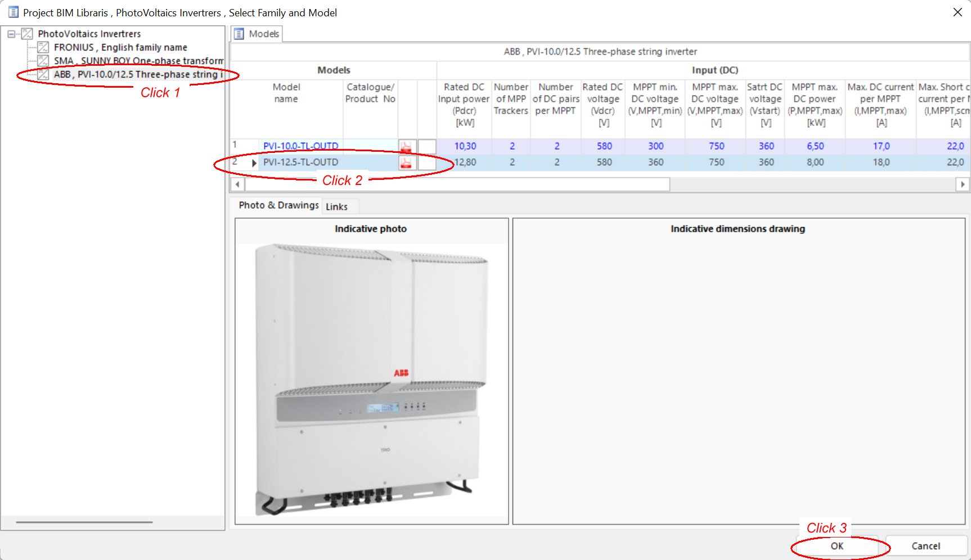Collapse the PhotoVoltaics Invertrers tree node
Viewport: 971px width, 560px height.
[11, 34]
